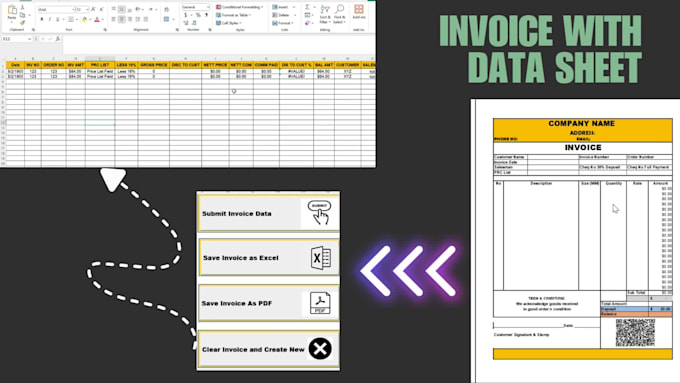Select the Format Painter brush icon
Viewport: 680px width, 383px height.
pos(23,23)
